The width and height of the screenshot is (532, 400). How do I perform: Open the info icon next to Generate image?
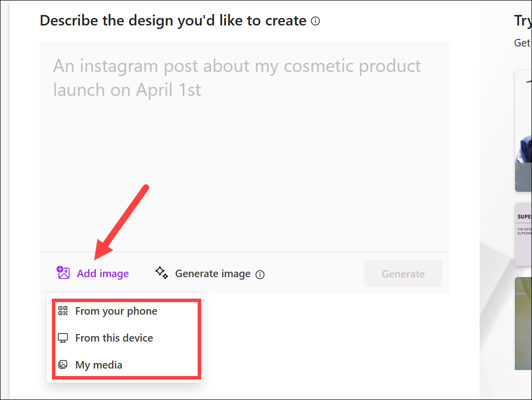tap(260, 274)
